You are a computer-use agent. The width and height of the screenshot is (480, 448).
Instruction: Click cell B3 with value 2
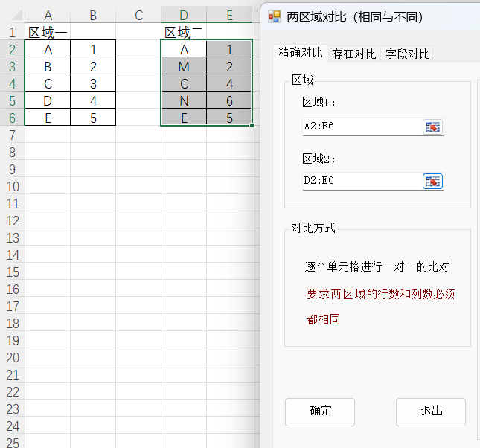coord(93,66)
